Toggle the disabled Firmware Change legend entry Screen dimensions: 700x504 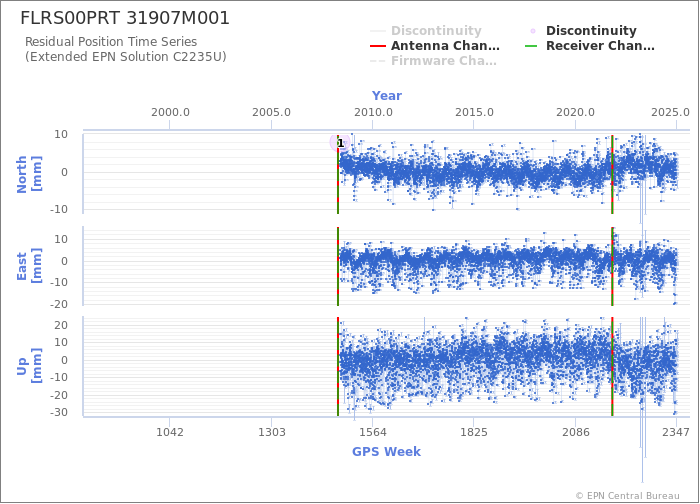(433, 61)
